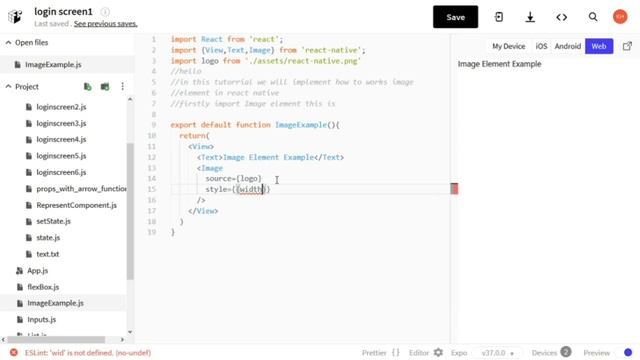
Task: Select the Web preview tab
Action: click(599, 46)
